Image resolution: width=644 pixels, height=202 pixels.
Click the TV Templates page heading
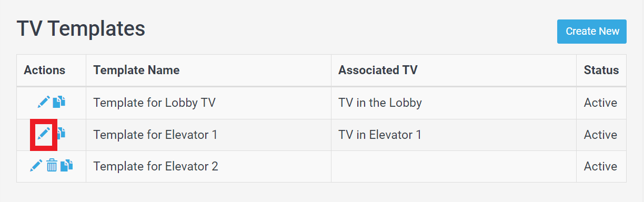click(x=81, y=28)
